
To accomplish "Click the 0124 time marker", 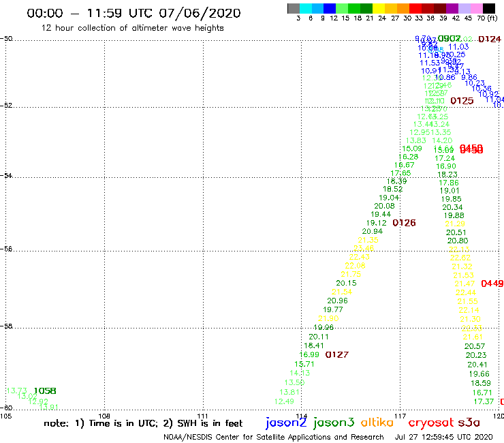I will pyautogui.click(x=490, y=40).
